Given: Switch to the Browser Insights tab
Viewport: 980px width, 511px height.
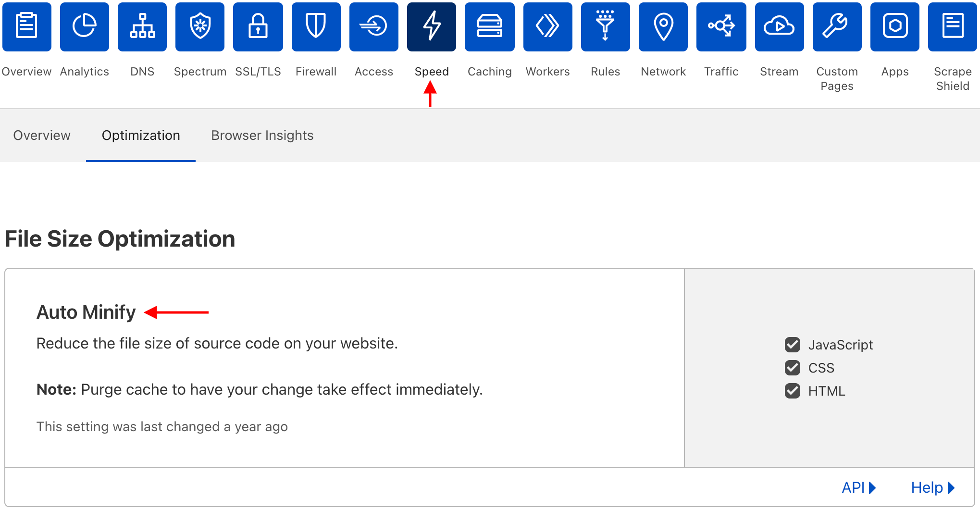Looking at the screenshot, I should (262, 135).
